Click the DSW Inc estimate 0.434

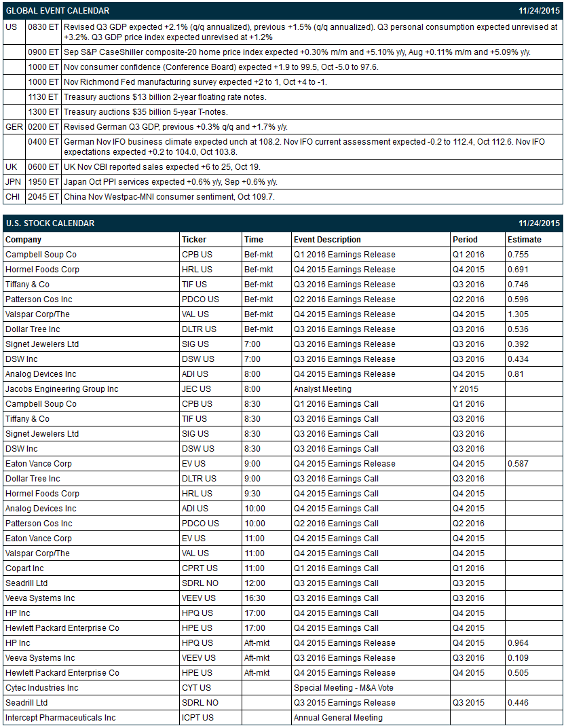pyautogui.click(x=518, y=359)
